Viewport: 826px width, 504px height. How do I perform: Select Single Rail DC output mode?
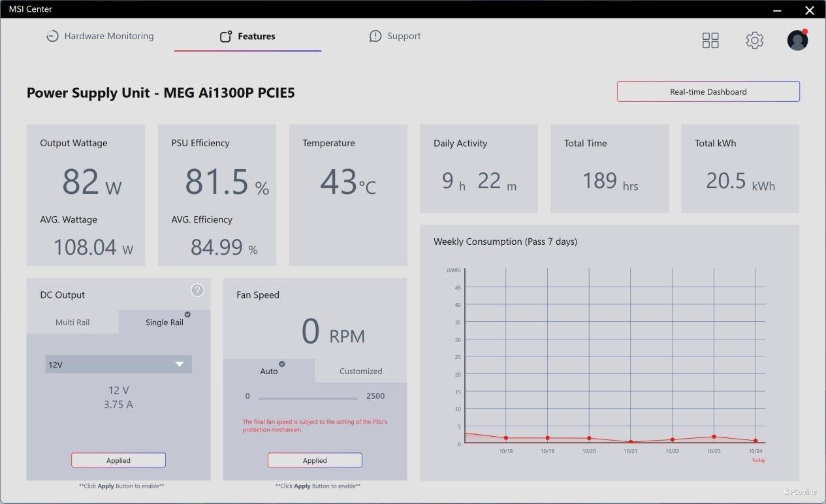(x=165, y=322)
